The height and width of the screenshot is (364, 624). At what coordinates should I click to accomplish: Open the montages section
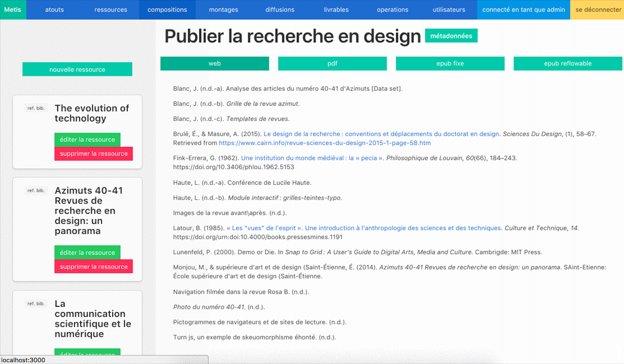pos(223,9)
